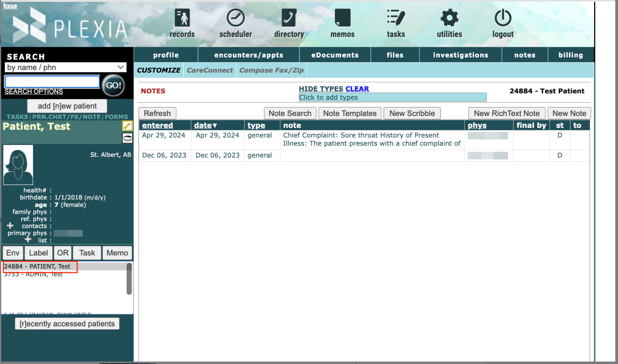618x364 pixels.
Task: Click the OR button
Action: [63, 253]
